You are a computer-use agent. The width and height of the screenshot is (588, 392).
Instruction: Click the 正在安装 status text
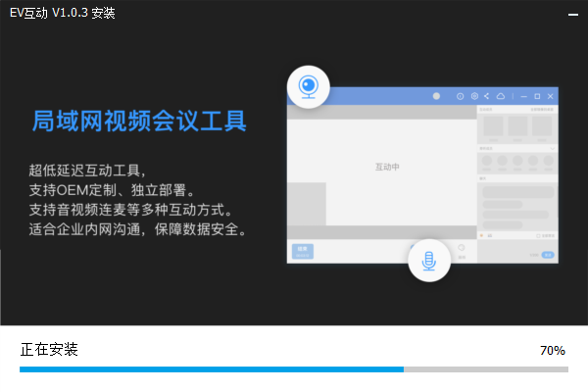[49, 349]
